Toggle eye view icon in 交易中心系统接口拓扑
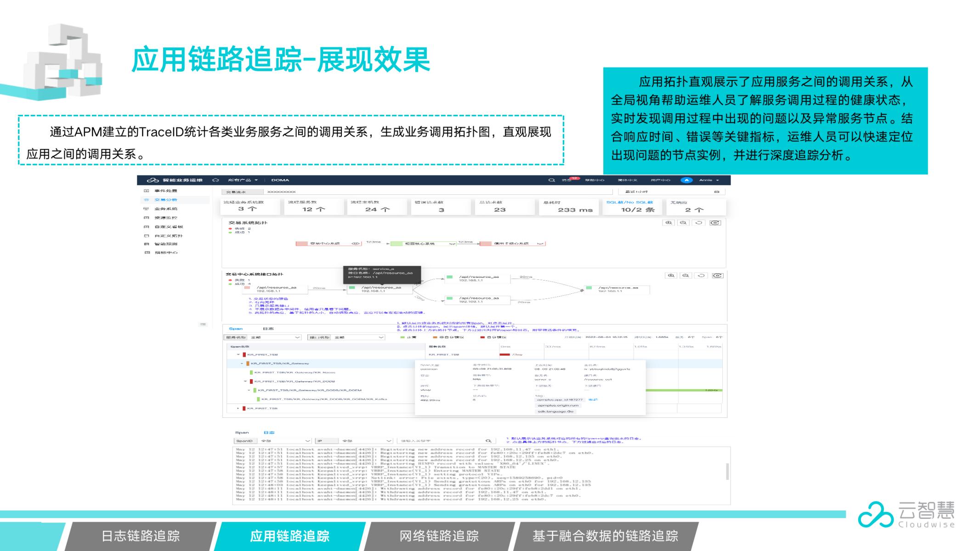Viewport: 980px width, 551px height. point(718,275)
